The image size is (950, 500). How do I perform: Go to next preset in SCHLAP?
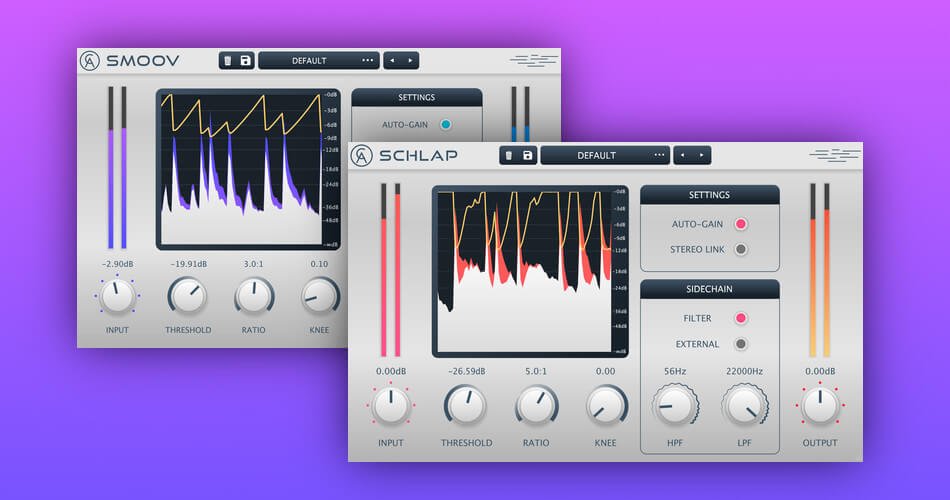[x=702, y=155]
